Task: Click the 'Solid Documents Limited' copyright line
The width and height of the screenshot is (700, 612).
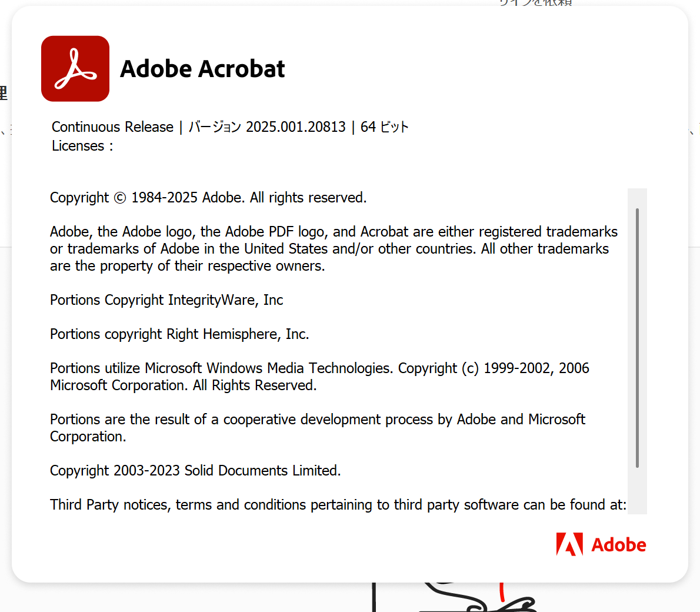Action: pos(195,471)
